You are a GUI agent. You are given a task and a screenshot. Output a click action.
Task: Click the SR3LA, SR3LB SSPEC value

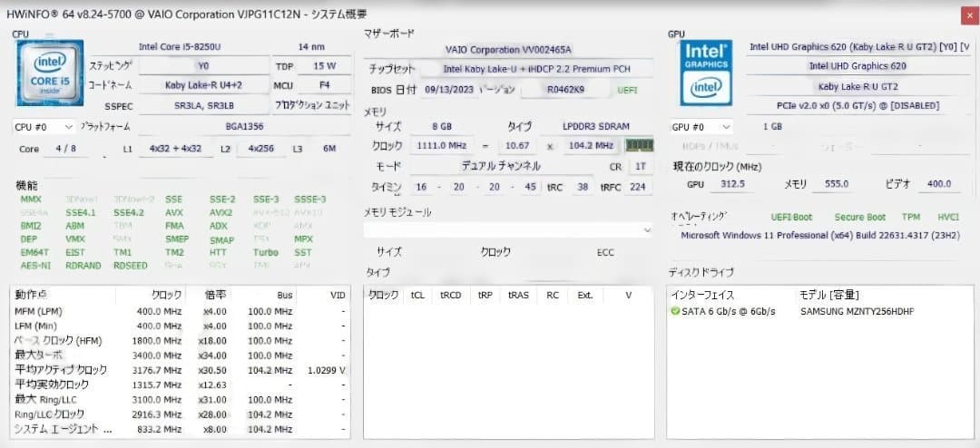204,105
